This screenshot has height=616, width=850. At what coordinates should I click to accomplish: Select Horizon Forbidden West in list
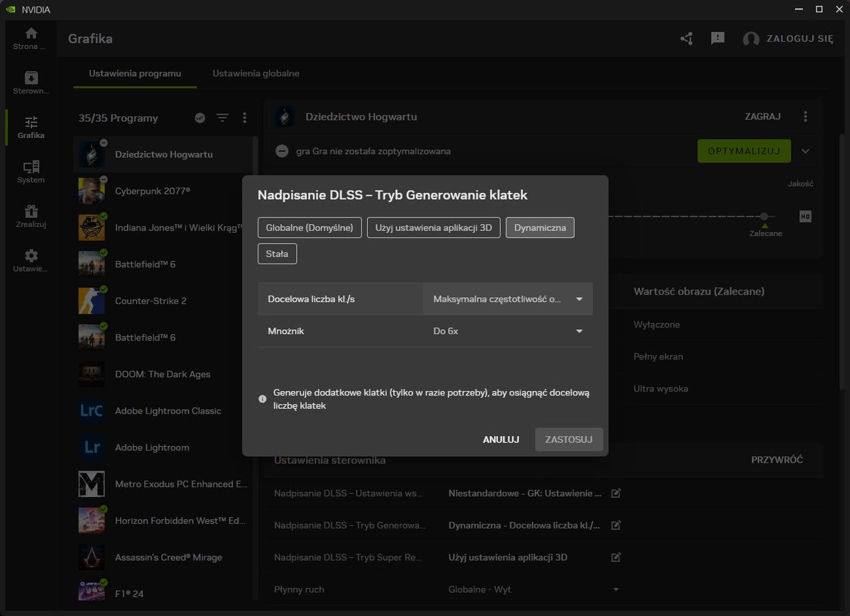pos(163,521)
